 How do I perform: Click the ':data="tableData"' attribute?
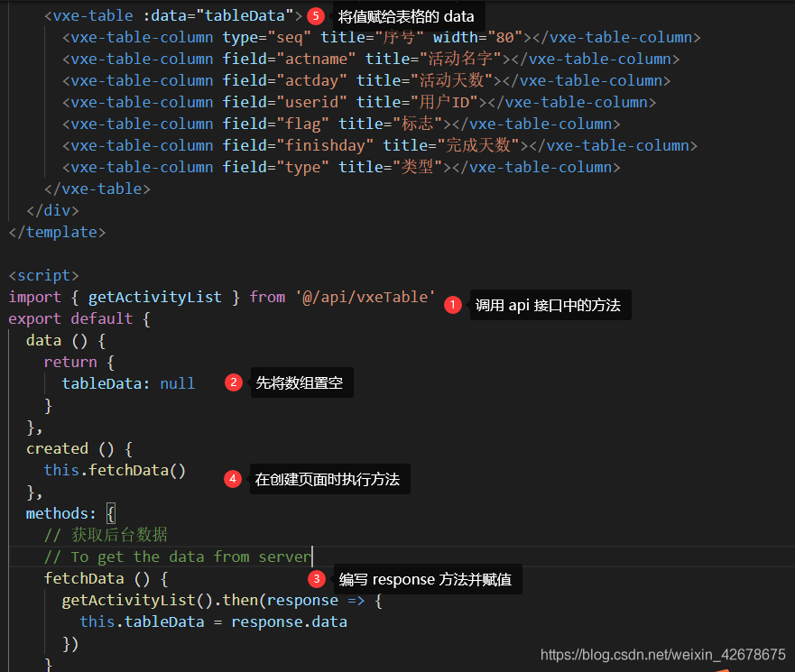[x=218, y=15]
